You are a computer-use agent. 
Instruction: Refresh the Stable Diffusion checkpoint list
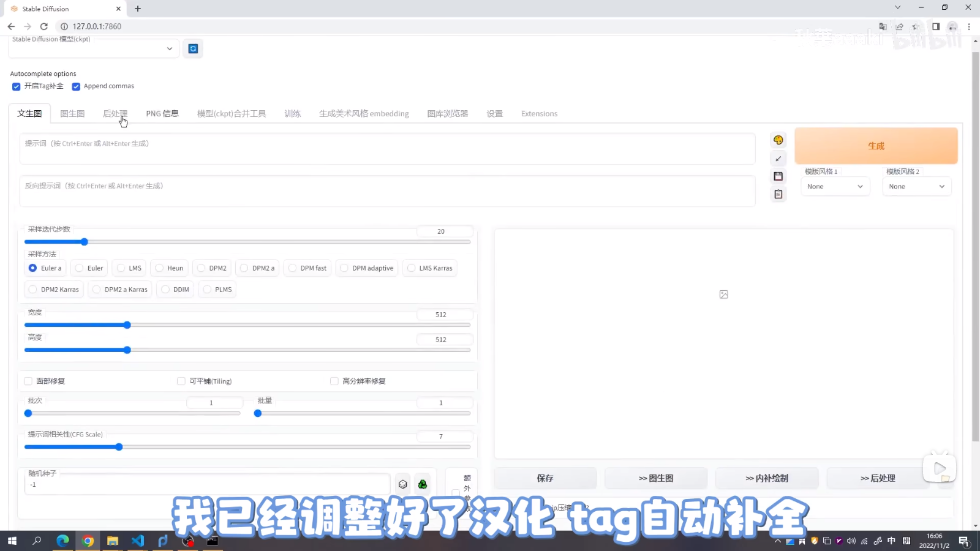193,49
